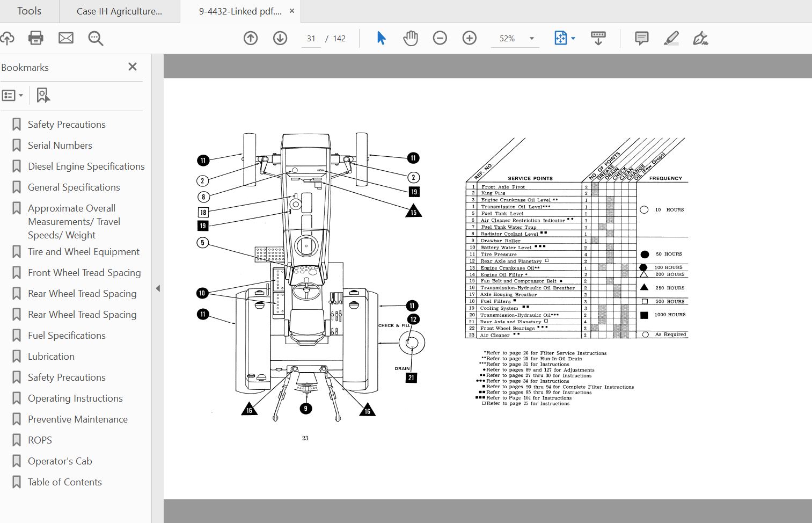Zoom out using the minus control
812x523 pixels.
440,38
